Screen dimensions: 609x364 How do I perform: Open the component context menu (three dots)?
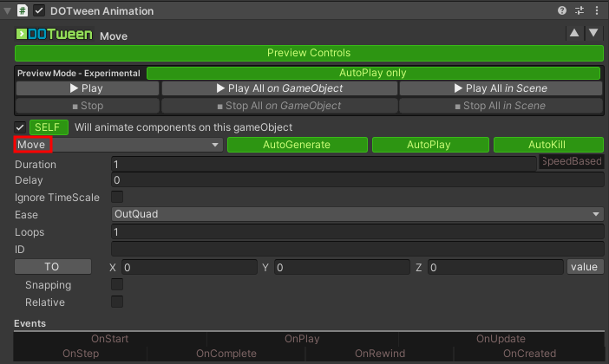point(594,11)
